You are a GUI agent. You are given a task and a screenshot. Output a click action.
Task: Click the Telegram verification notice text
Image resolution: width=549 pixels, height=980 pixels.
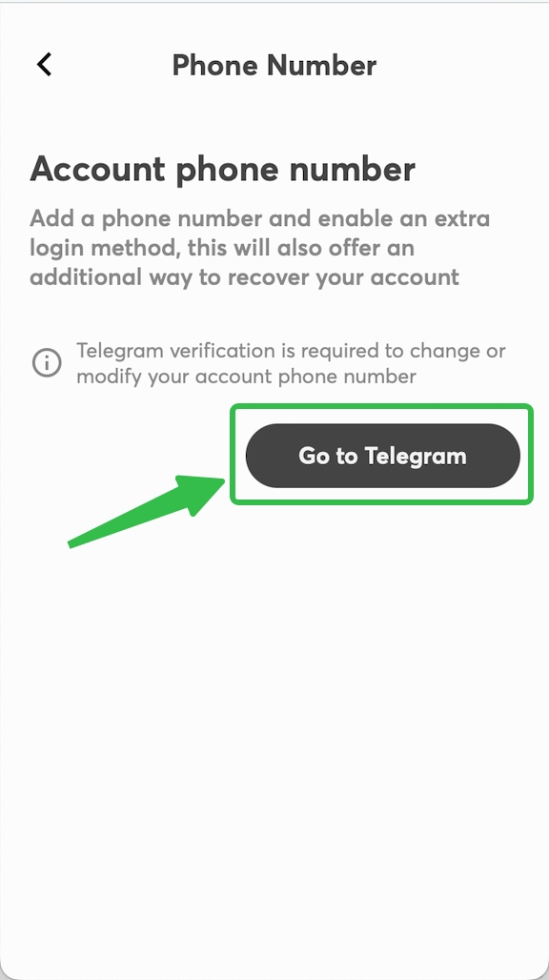coord(291,363)
